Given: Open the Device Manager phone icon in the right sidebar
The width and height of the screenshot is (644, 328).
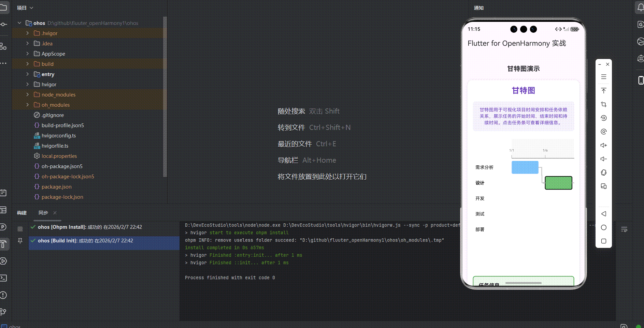Looking at the screenshot, I should (x=641, y=80).
